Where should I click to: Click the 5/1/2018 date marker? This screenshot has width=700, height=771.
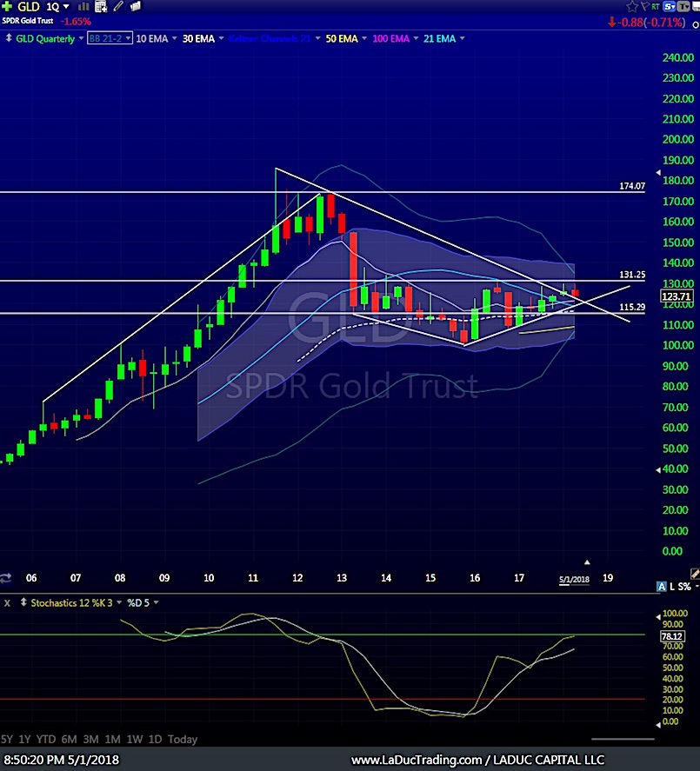click(574, 579)
